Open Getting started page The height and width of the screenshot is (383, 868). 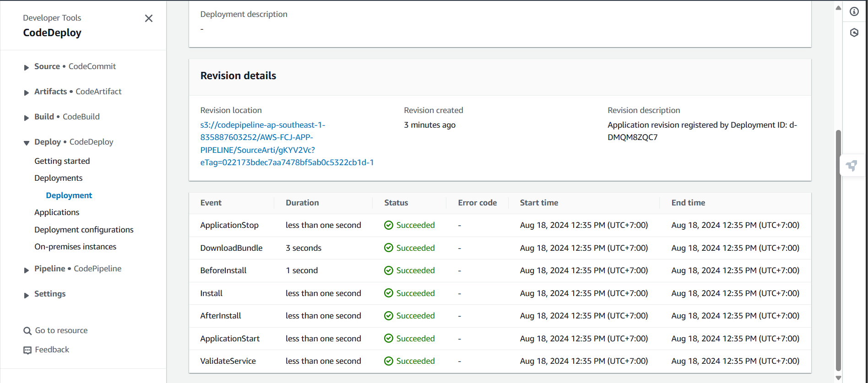coord(62,161)
